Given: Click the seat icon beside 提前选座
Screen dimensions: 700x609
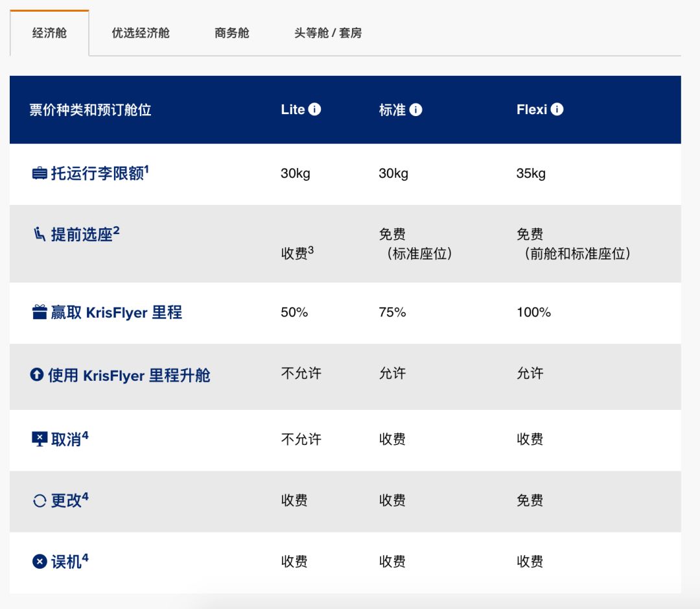Looking at the screenshot, I should point(40,234).
